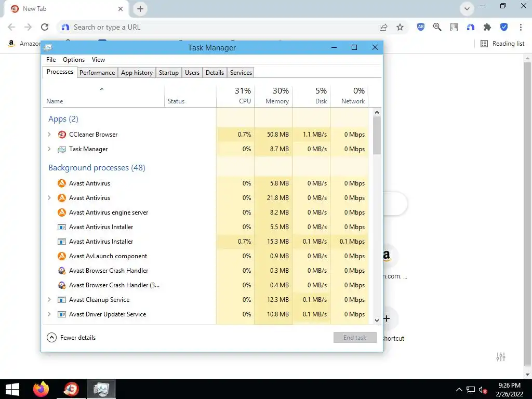Select the Processes tab
The width and height of the screenshot is (532, 399).
[x=60, y=72]
